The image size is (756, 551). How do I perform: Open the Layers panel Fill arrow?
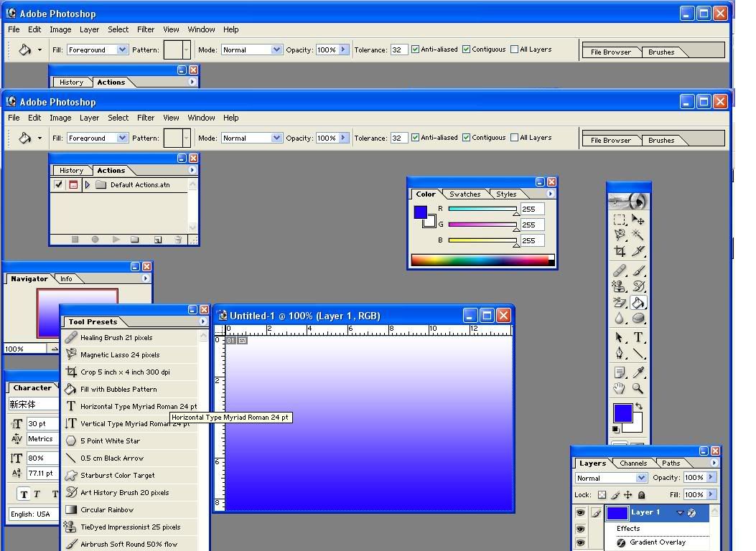(711, 494)
